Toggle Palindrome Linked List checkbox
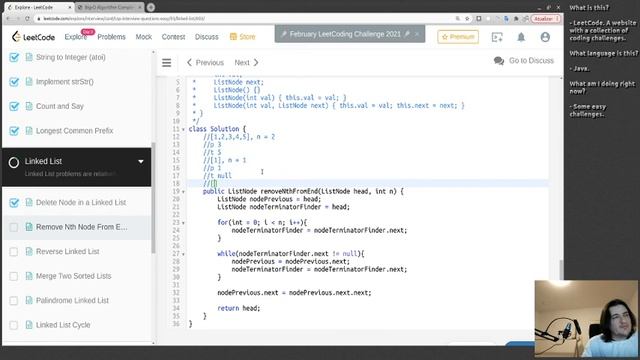 point(14,300)
